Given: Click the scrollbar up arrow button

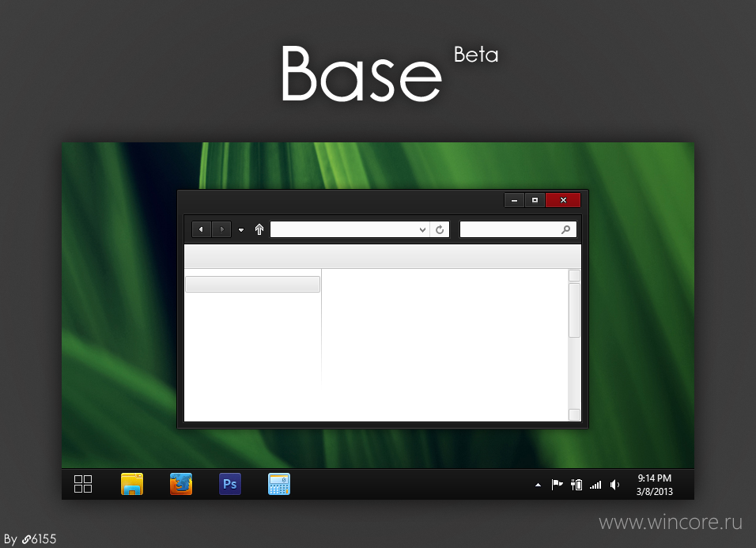Looking at the screenshot, I should coord(574,276).
